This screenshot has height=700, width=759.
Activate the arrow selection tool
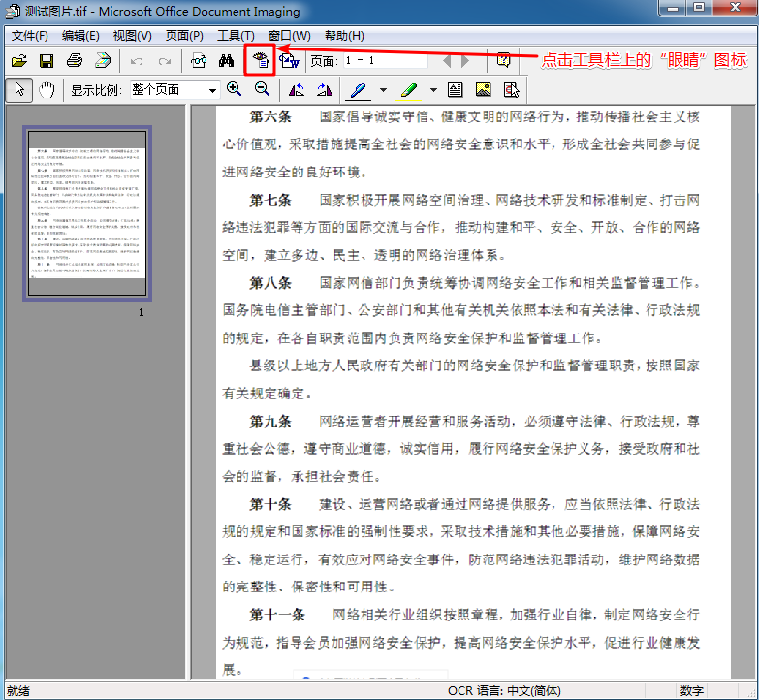(x=19, y=89)
